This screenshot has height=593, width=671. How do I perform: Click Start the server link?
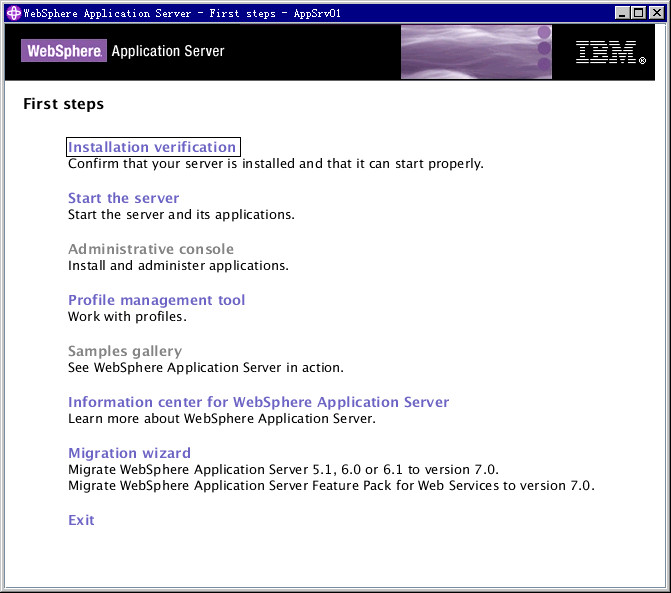pos(123,198)
